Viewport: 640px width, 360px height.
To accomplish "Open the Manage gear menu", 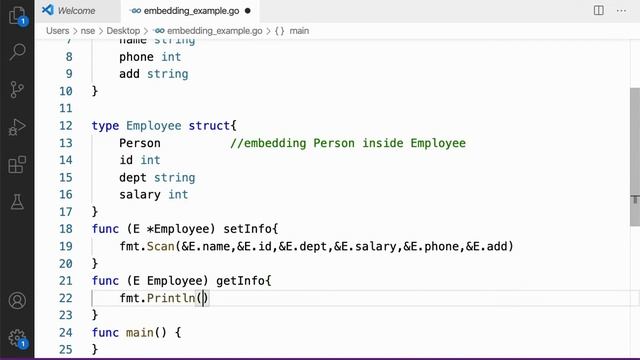I will (x=17, y=338).
